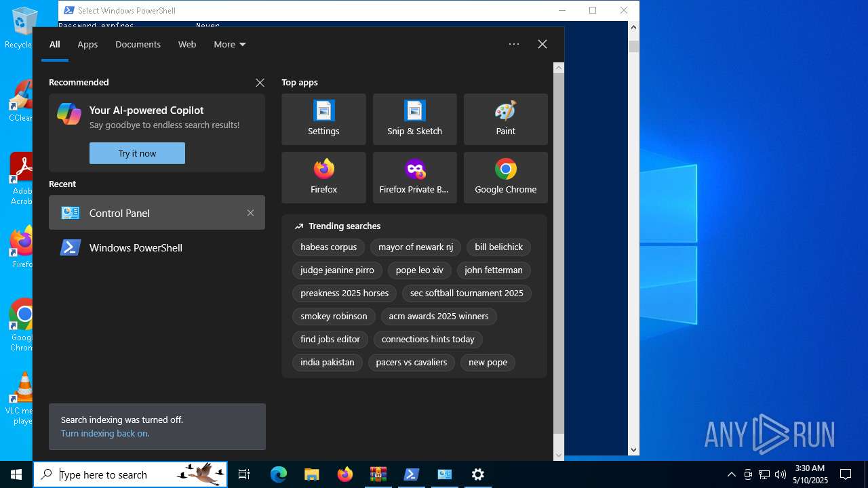868x488 pixels.
Task: Launch Snip & Sketch from Top apps
Action: click(414, 119)
